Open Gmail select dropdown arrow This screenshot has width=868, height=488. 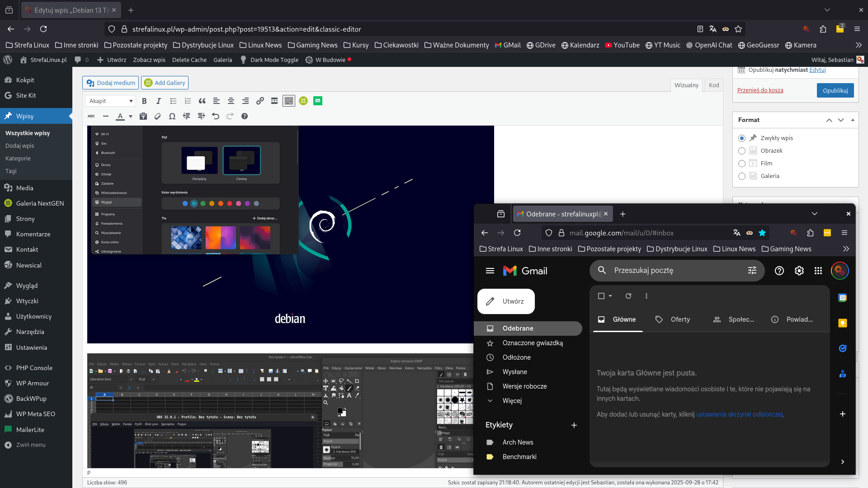click(610, 296)
